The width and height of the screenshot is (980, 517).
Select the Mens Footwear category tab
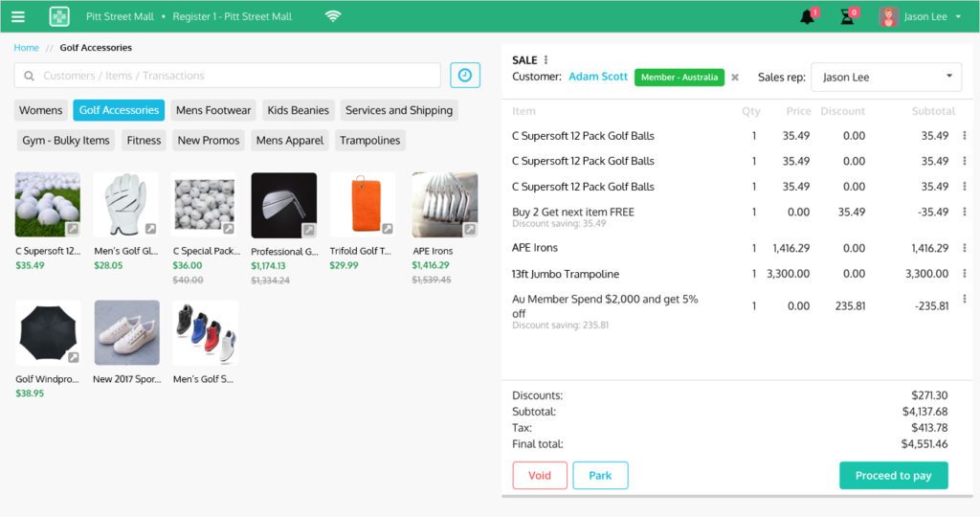click(x=213, y=110)
